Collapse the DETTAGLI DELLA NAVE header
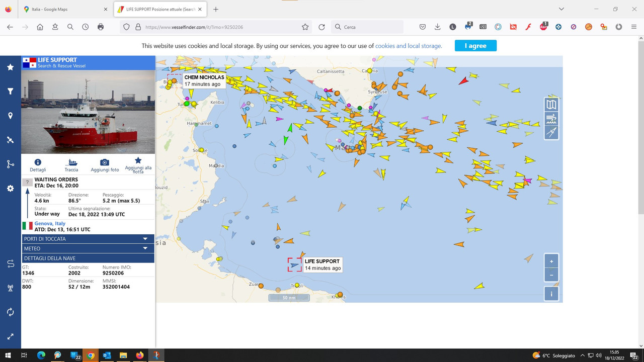This screenshot has height=362, width=644. pyautogui.click(x=88, y=258)
